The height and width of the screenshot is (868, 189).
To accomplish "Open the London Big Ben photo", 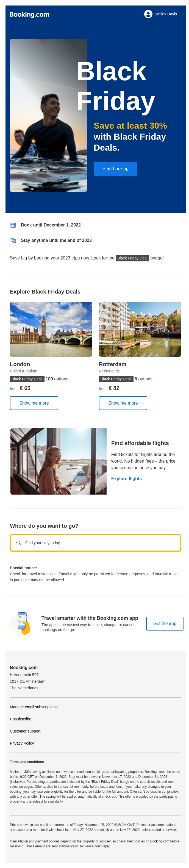I will 51,329.
